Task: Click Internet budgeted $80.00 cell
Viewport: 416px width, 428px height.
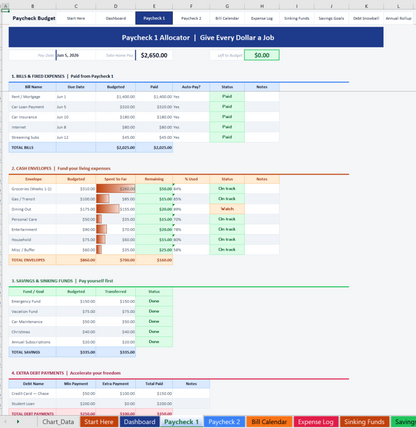Action: click(x=116, y=127)
